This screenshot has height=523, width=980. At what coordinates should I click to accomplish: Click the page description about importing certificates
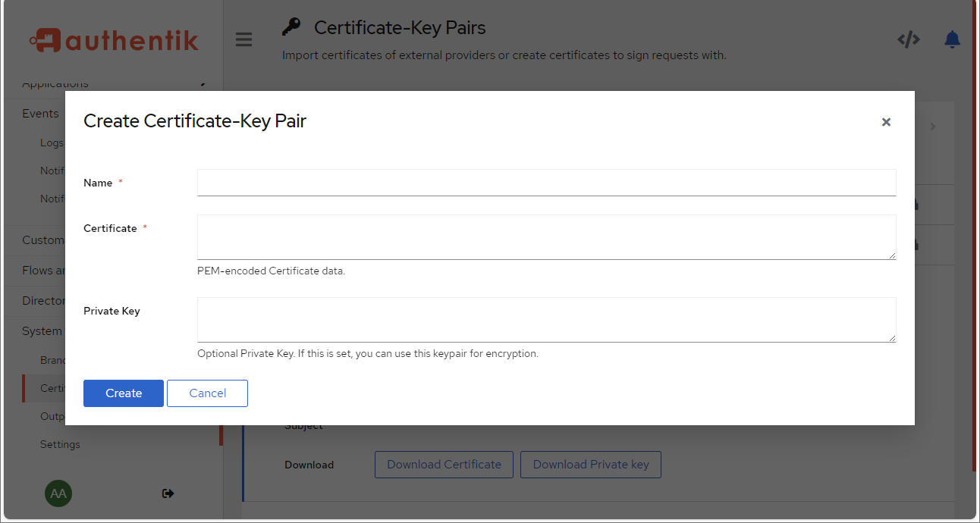[504, 55]
